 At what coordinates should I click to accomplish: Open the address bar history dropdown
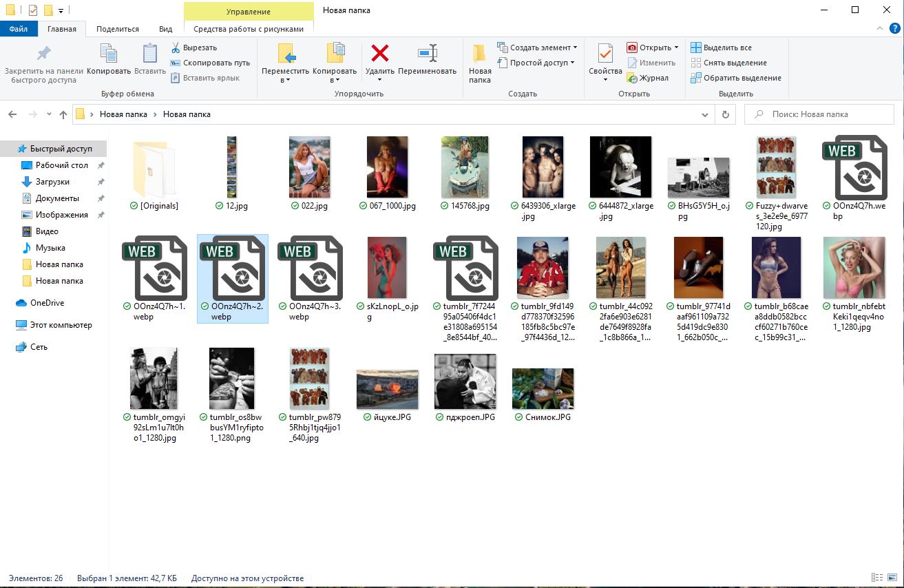[705, 114]
